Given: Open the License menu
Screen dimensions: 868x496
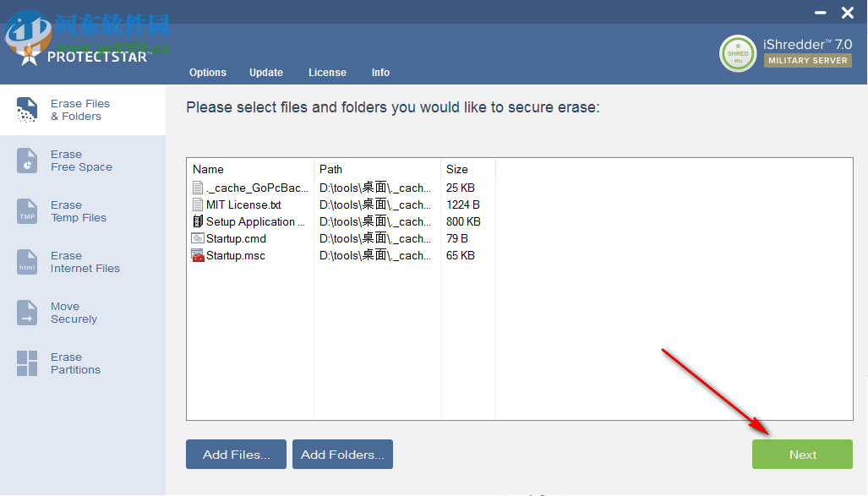Looking at the screenshot, I should tap(327, 73).
